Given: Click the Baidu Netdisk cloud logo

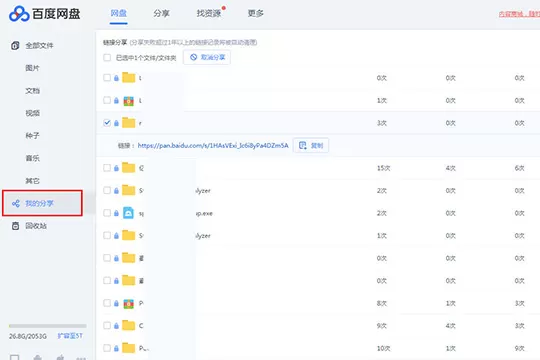Looking at the screenshot, I should click(19, 14).
